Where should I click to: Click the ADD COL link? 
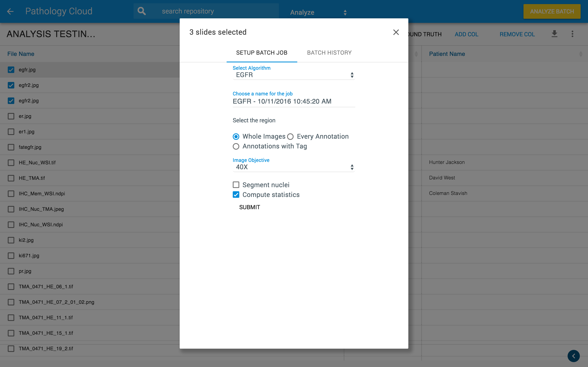(466, 34)
